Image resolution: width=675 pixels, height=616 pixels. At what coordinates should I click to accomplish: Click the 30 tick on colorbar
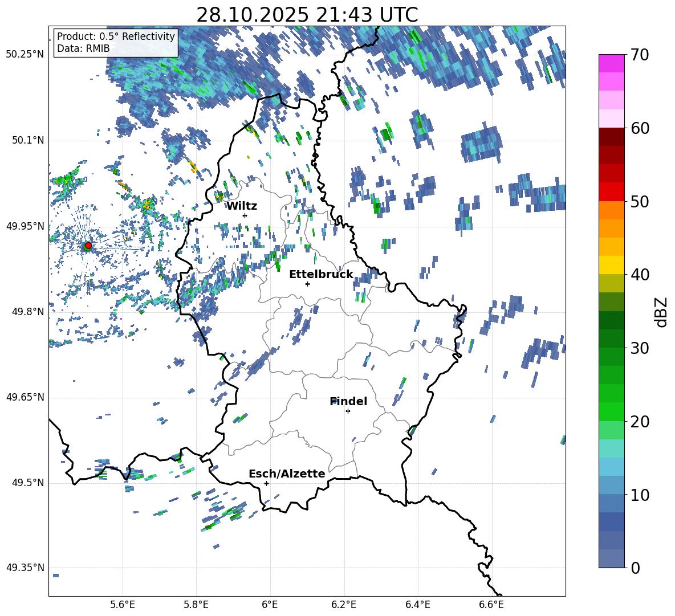[x=639, y=348]
